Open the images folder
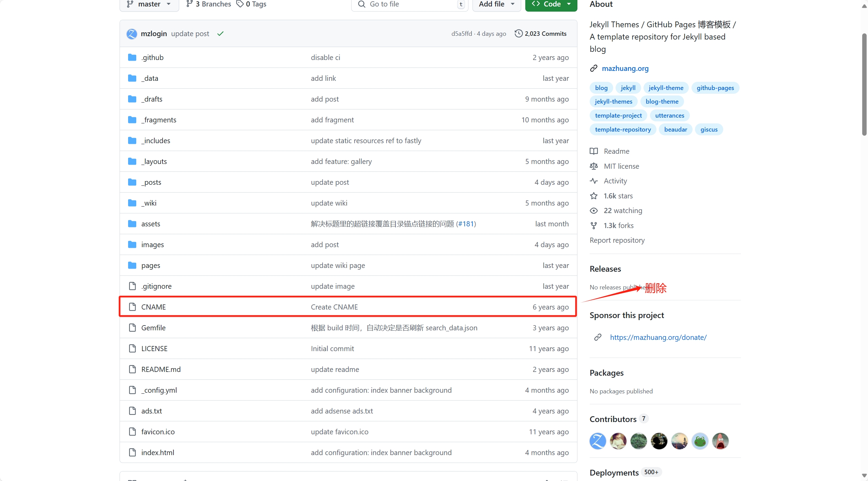This screenshot has height=481, width=868. click(x=153, y=245)
